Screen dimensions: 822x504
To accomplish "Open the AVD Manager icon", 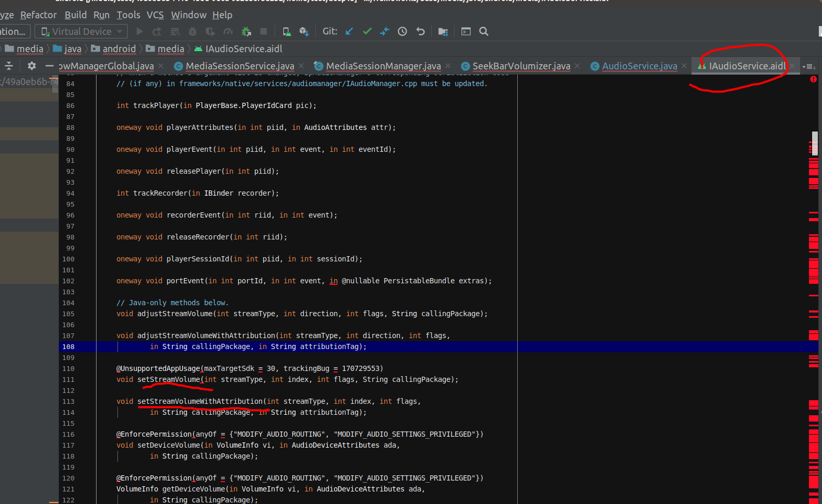I will 287,31.
